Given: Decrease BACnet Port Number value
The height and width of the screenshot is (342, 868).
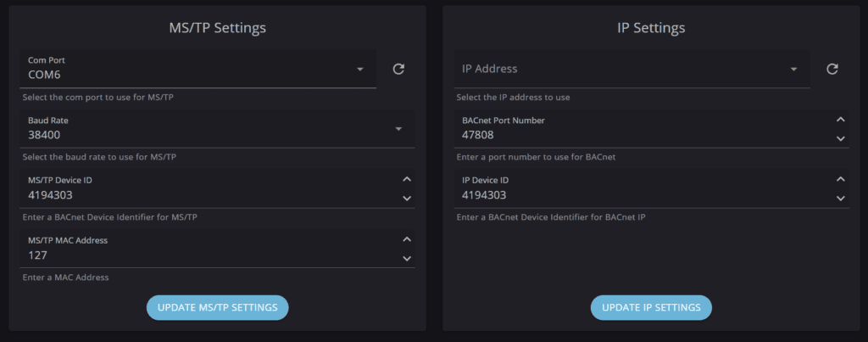Looking at the screenshot, I should (841, 138).
